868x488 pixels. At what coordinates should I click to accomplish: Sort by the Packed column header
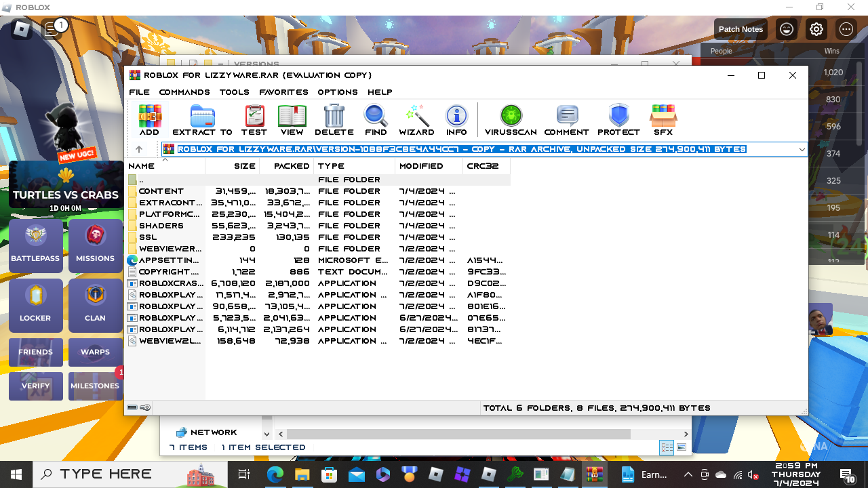[x=286, y=166]
